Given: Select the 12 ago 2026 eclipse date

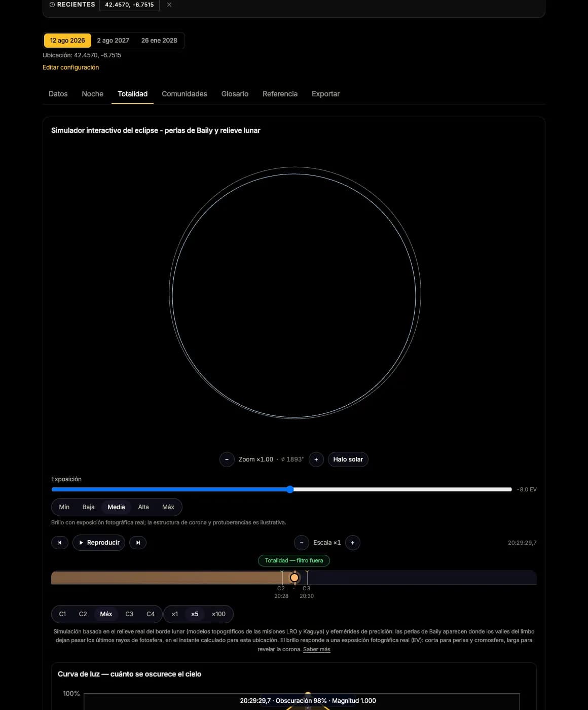Looking at the screenshot, I should click(67, 41).
